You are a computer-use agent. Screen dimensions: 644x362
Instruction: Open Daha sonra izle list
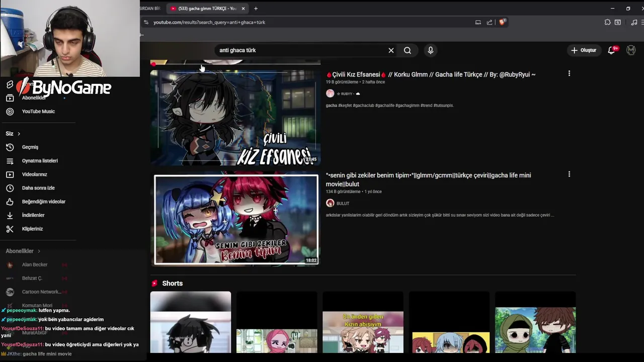(x=38, y=188)
